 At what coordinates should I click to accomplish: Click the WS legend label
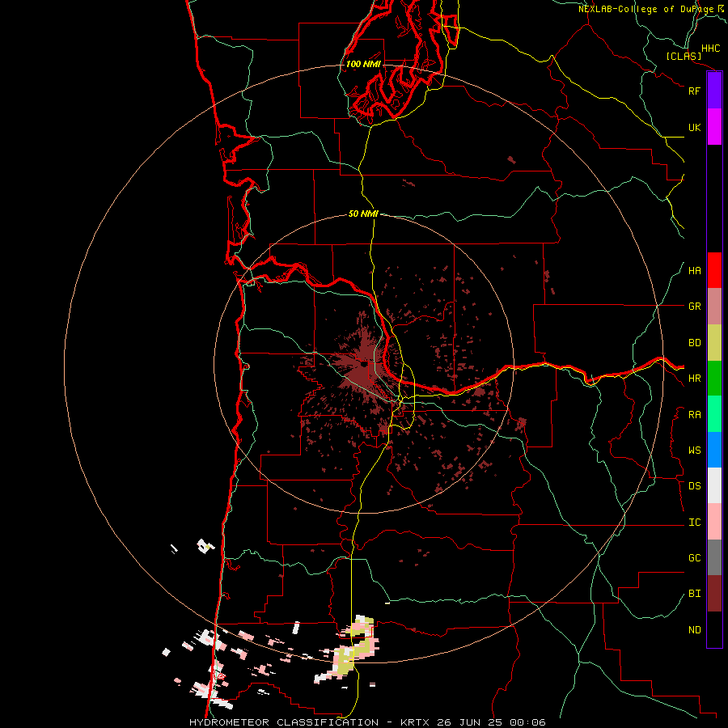pos(694,451)
